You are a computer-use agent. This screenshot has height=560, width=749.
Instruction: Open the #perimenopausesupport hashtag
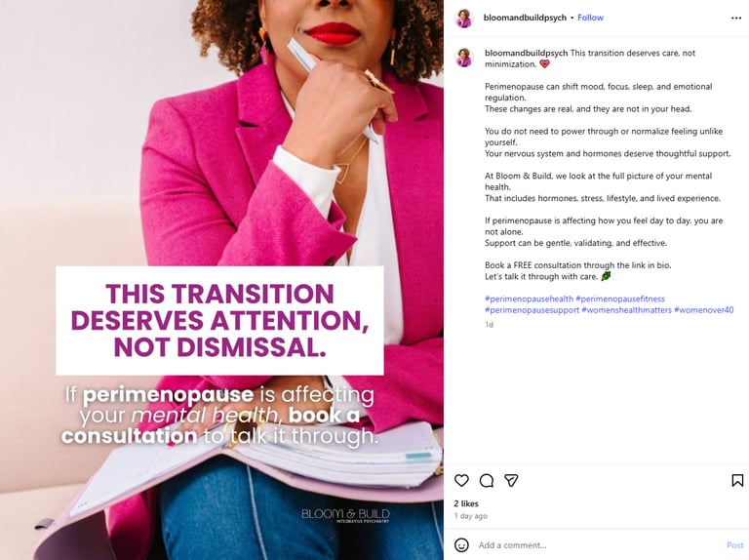coord(532,309)
